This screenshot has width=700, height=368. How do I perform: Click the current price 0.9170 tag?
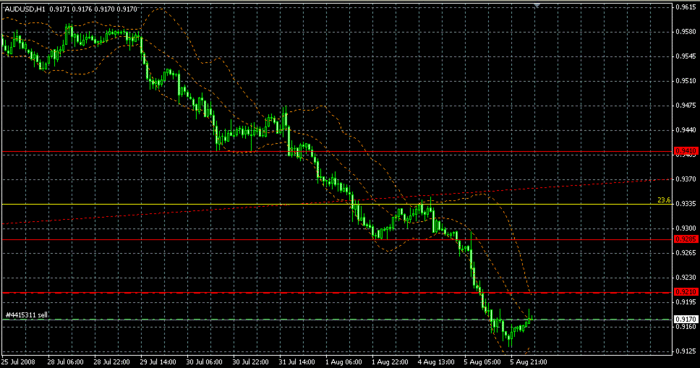tap(686, 319)
